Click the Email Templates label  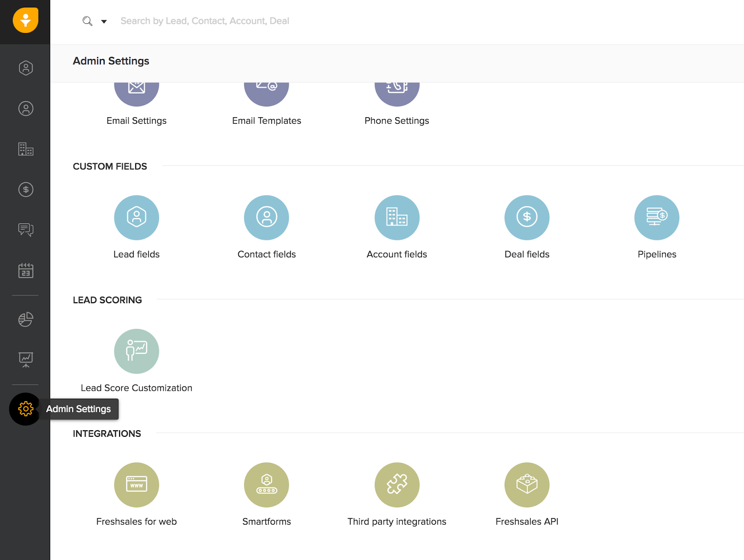click(x=267, y=121)
